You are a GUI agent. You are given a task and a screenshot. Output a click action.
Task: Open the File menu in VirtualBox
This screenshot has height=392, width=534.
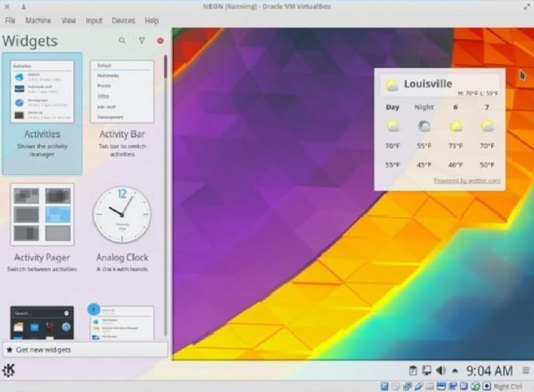point(10,21)
